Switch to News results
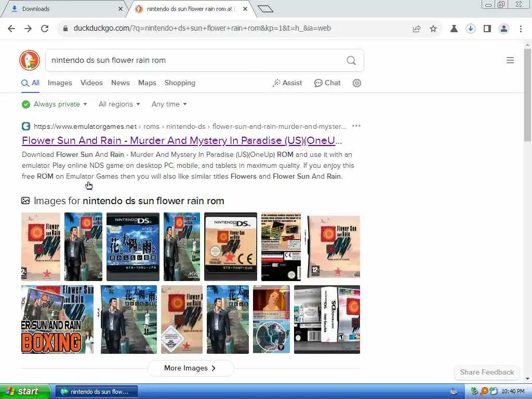Viewport: 532px width, 399px height. pyautogui.click(x=121, y=83)
